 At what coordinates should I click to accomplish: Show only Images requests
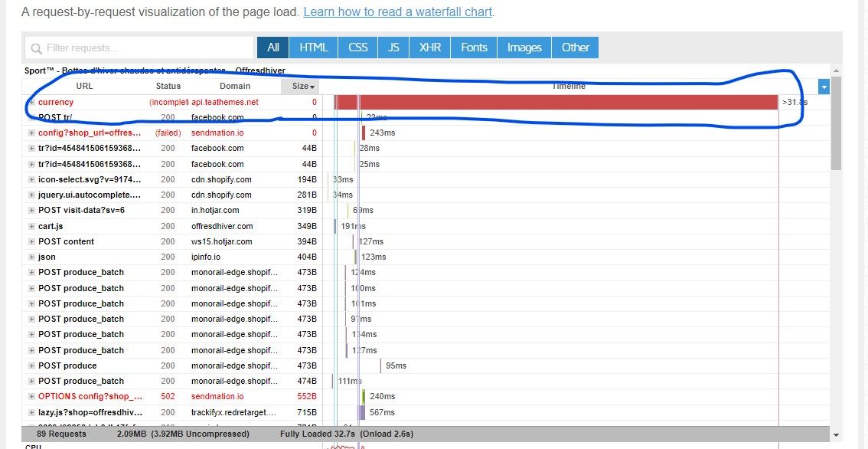point(524,48)
